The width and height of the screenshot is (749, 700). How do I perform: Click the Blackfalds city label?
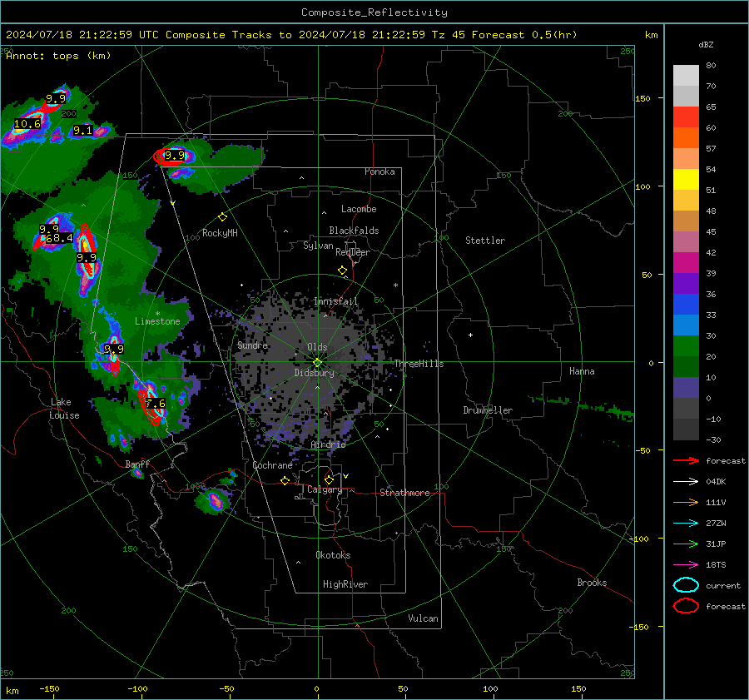[354, 231]
